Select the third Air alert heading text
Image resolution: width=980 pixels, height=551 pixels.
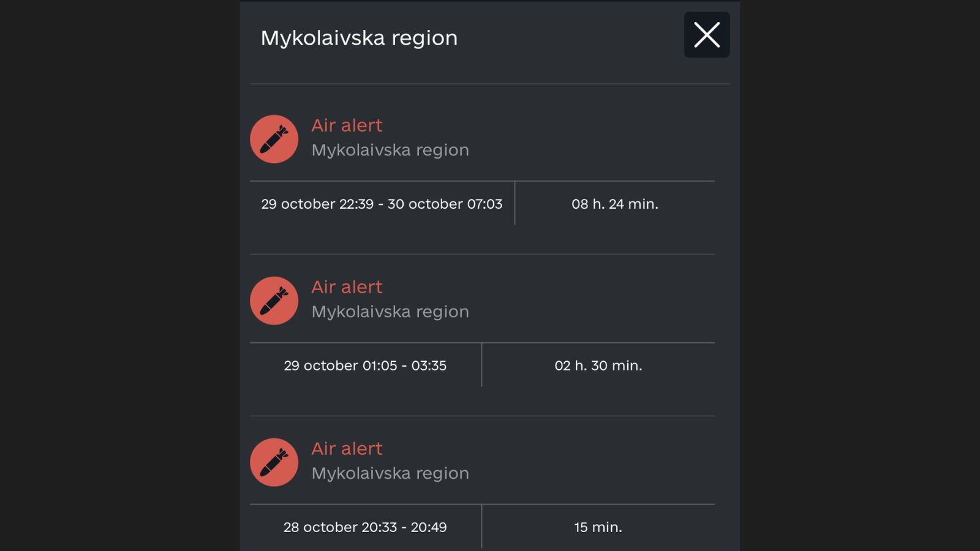(x=347, y=448)
